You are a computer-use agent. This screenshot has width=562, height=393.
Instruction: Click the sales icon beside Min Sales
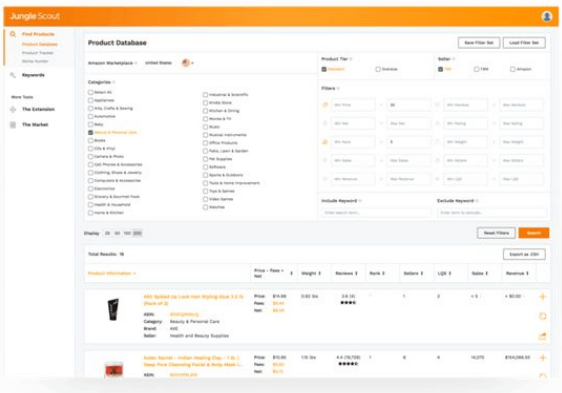325,161
